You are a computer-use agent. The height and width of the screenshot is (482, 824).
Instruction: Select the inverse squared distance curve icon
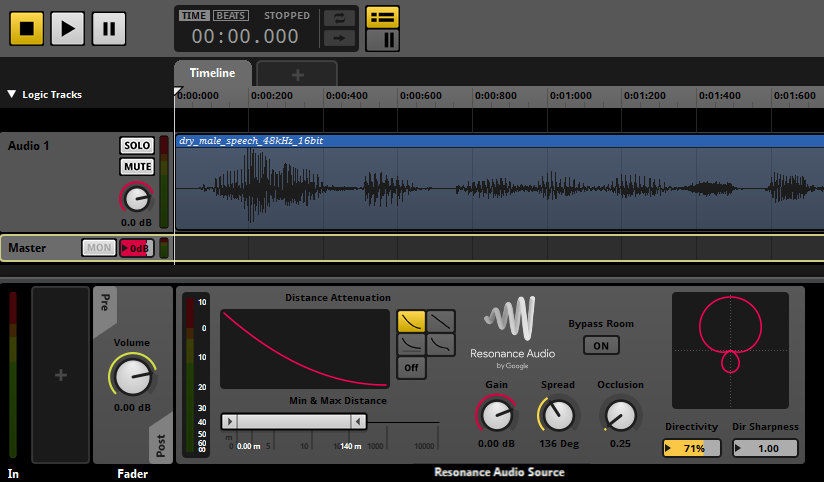tap(440, 345)
